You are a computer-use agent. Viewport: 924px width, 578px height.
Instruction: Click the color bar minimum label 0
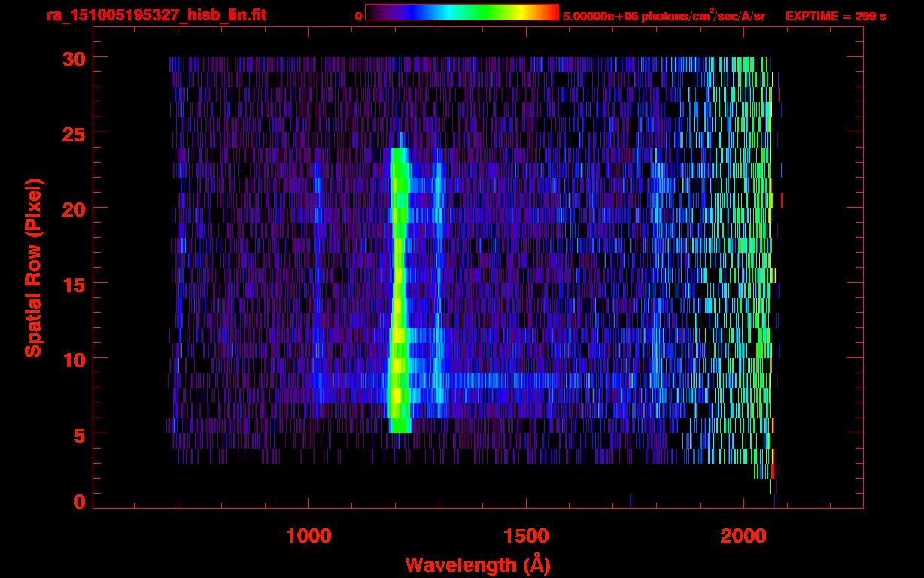pos(358,16)
